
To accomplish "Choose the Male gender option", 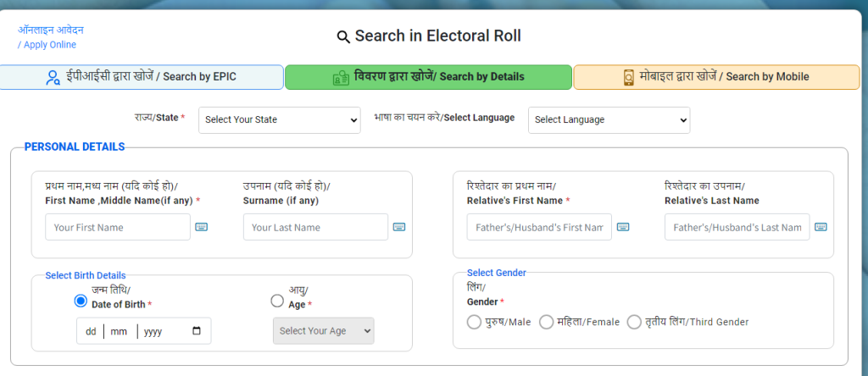I will [x=474, y=322].
